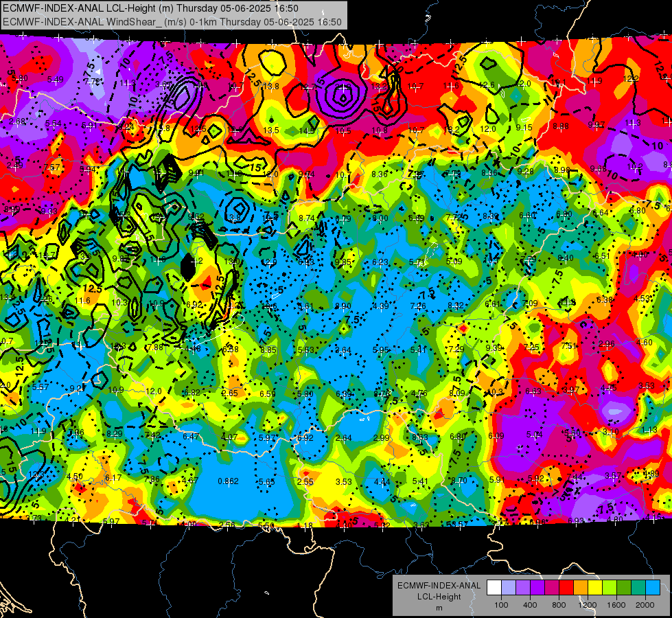This screenshot has height=618, width=672.
Task: Click the wind shear value 6.17
Action: pyautogui.click(x=113, y=477)
